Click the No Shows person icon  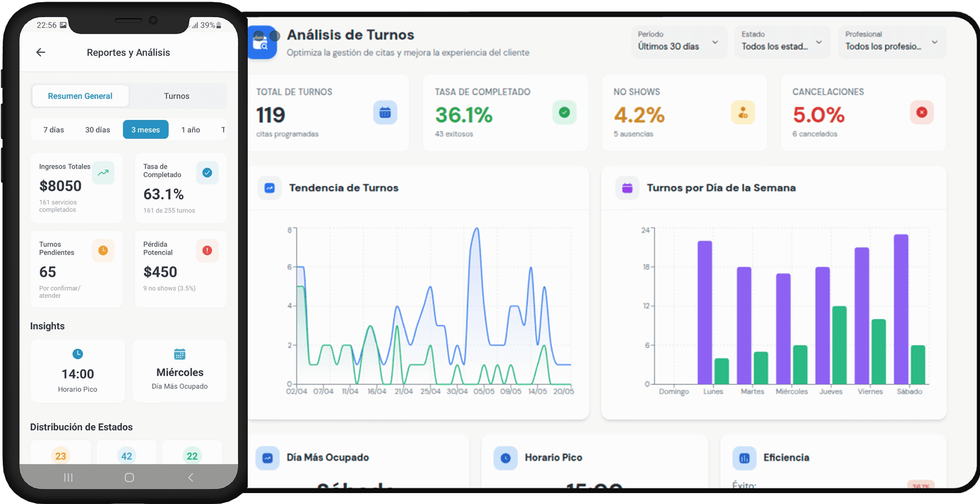tap(743, 112)
